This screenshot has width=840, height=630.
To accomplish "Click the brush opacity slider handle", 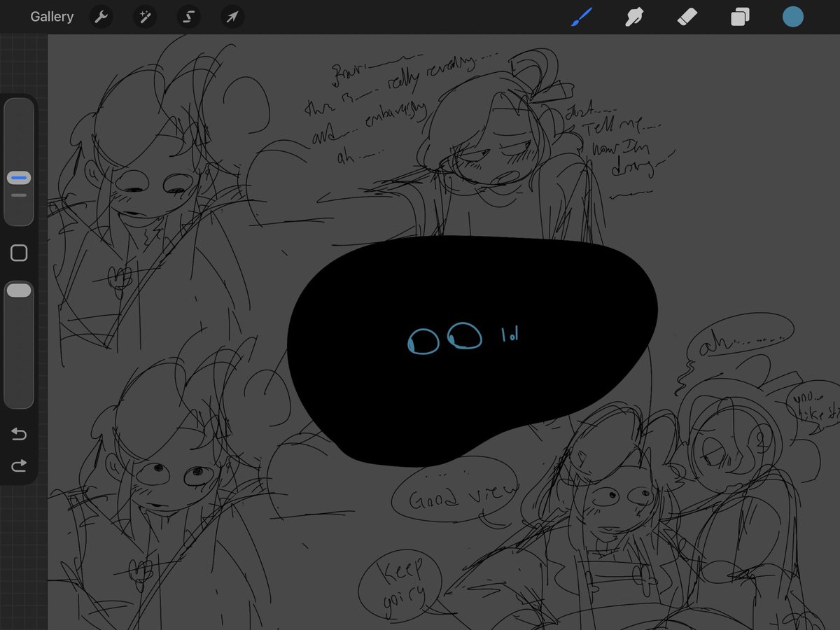I will pos(19,290).
